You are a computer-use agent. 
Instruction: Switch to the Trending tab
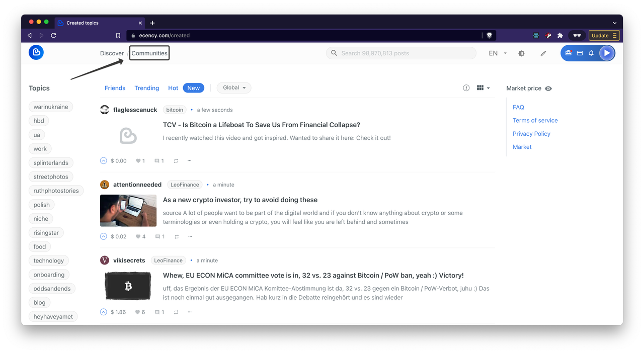pos(146,87)
